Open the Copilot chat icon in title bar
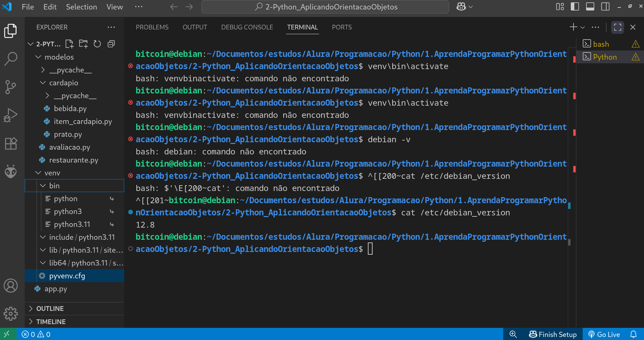Viewport: 644px width, 340px height. pyautogui.click(x=461, y=7)
